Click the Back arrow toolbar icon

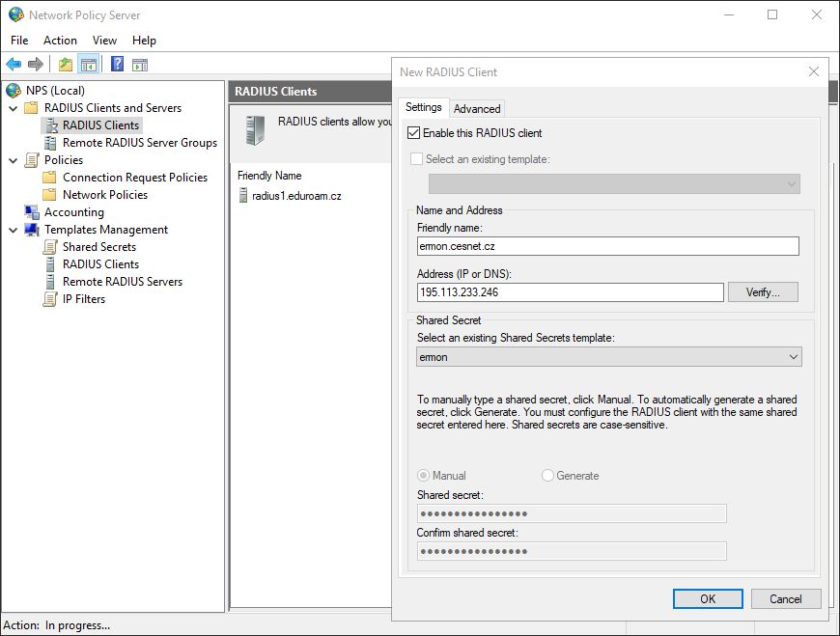coord(14,65)
